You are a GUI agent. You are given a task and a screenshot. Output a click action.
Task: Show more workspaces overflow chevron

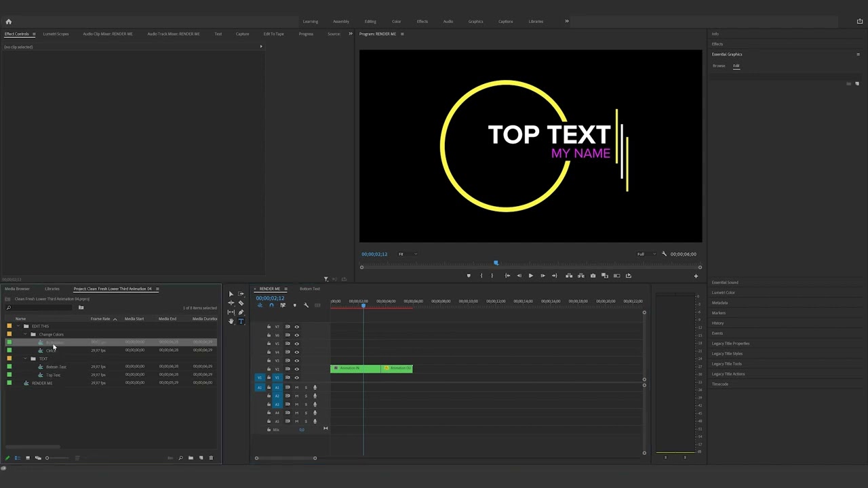point(567,22)
